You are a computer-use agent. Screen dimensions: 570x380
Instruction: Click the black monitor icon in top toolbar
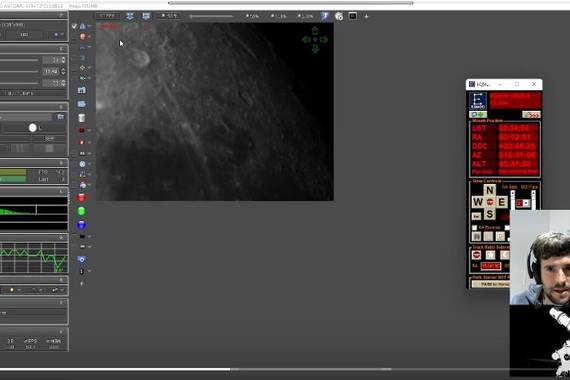pyautogui.click(x=353, y=16)
